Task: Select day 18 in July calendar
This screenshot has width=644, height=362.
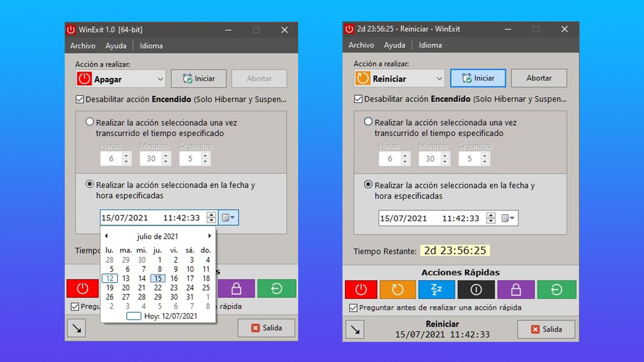Action: pyautogui.click(x=206, y=278)
